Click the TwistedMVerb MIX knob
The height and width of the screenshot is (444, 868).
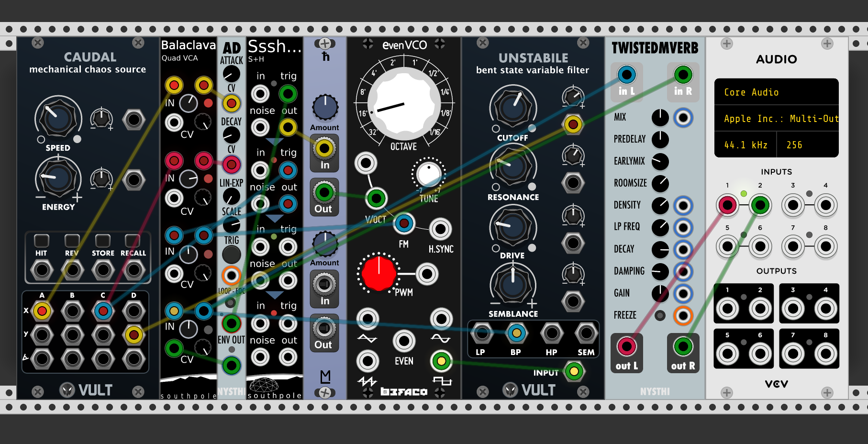pos(660,117)
